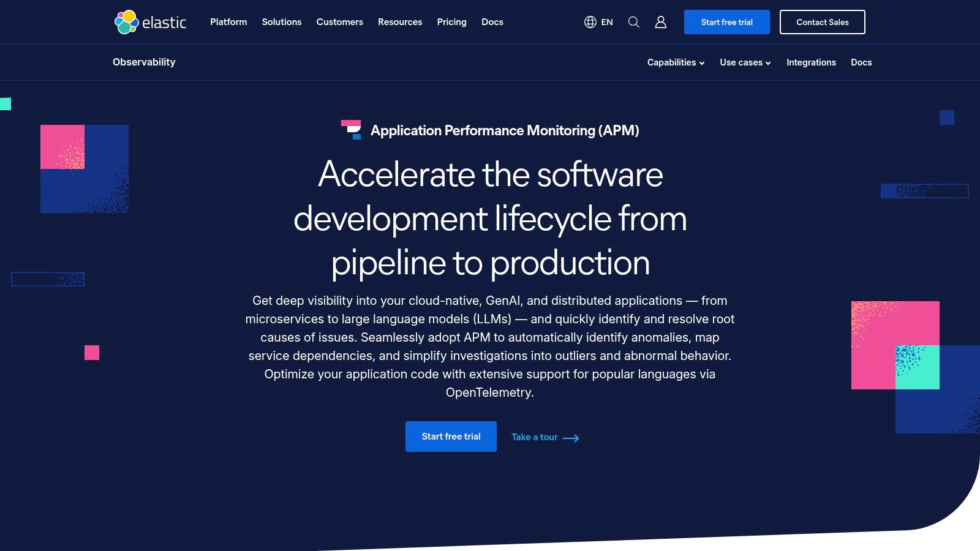
Task: Open the search icon
Action: click(x=633, y=22)
